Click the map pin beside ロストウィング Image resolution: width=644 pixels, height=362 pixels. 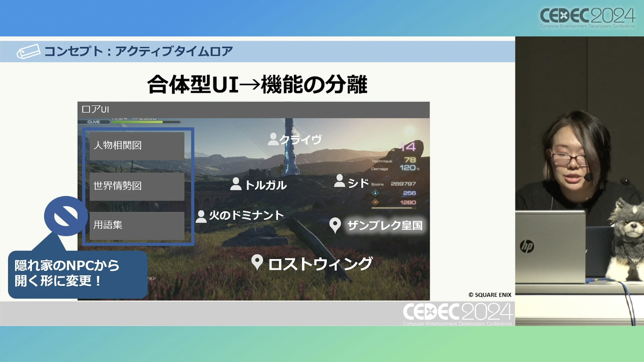[x=257, y=262]
